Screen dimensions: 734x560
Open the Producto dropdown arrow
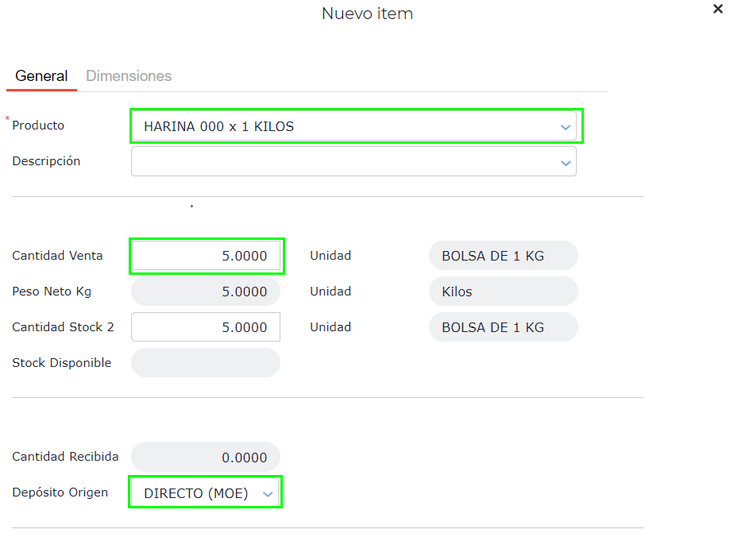566,126
